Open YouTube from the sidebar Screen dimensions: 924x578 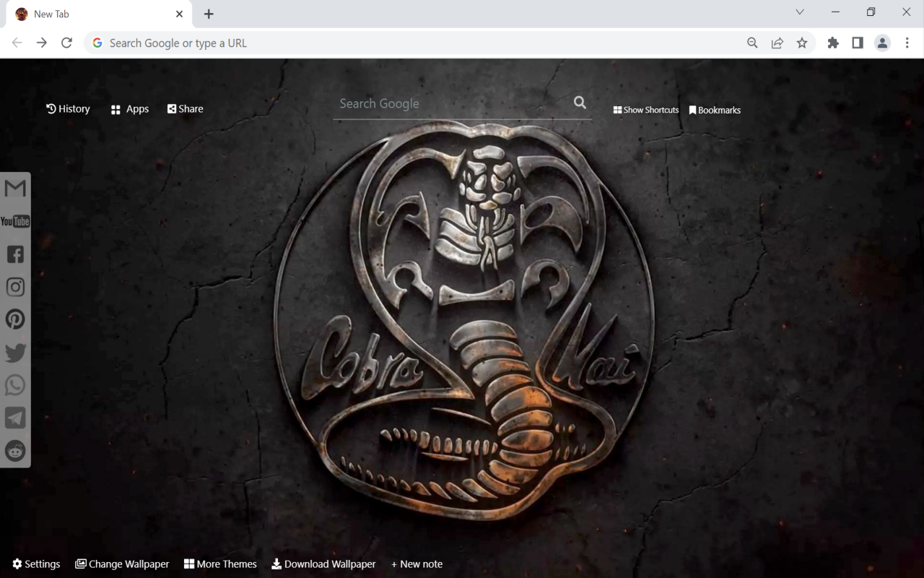(x=15, y=221)
